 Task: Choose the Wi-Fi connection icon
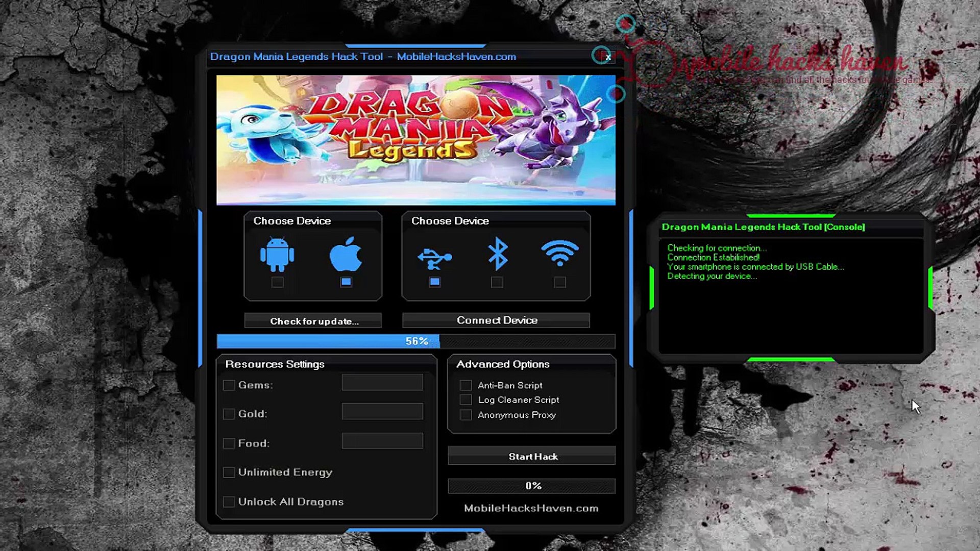coord(560,253)
